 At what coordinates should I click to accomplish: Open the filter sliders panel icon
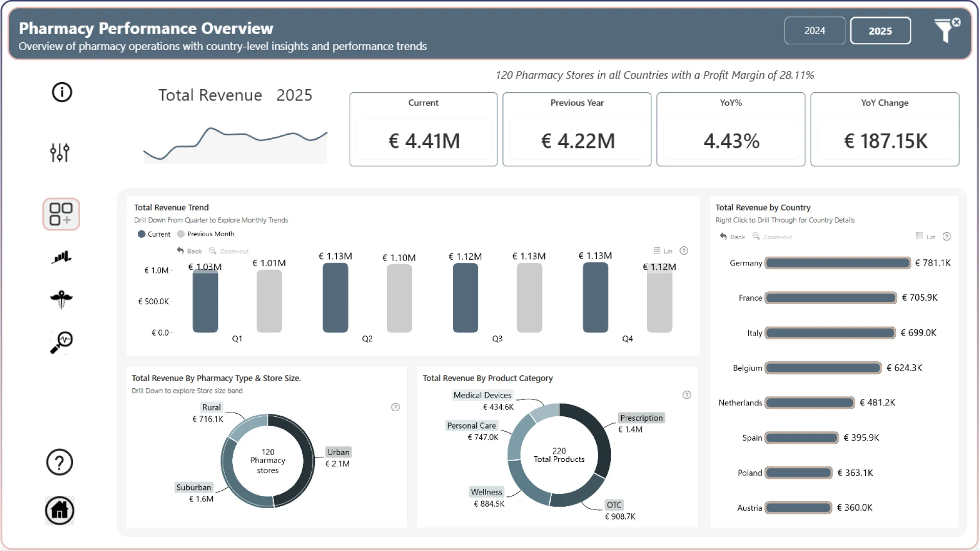pos(60,152)
